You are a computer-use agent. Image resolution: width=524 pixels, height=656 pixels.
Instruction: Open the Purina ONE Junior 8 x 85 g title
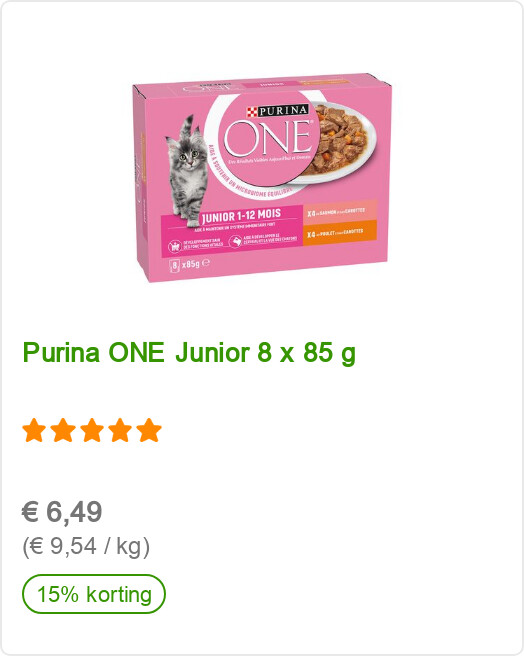coord(189,353)
